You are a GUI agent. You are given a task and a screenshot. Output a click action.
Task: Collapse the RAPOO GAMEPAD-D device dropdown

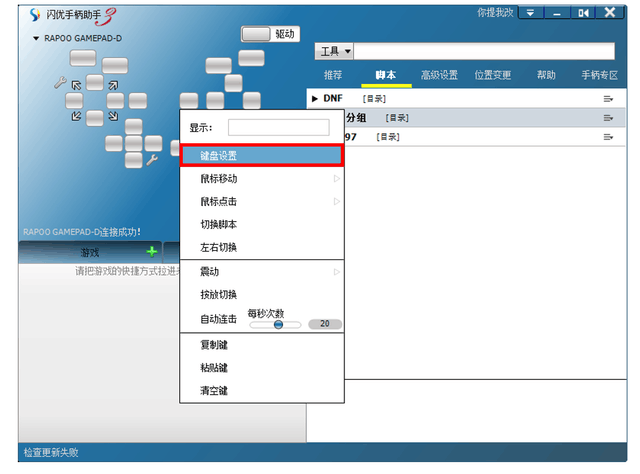coord(36,38)
